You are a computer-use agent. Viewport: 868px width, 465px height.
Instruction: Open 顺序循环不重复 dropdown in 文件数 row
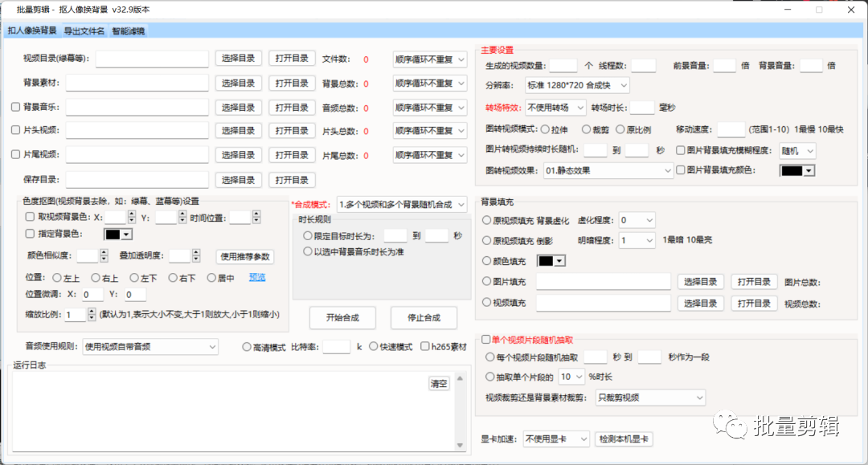tap(429, 59)
